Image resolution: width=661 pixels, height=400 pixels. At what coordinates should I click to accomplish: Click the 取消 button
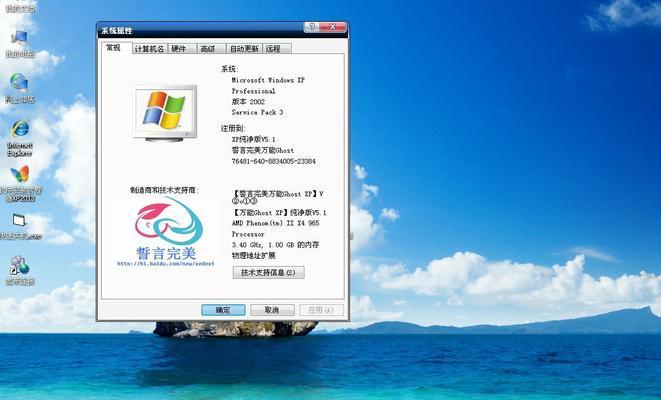(272, 310)
